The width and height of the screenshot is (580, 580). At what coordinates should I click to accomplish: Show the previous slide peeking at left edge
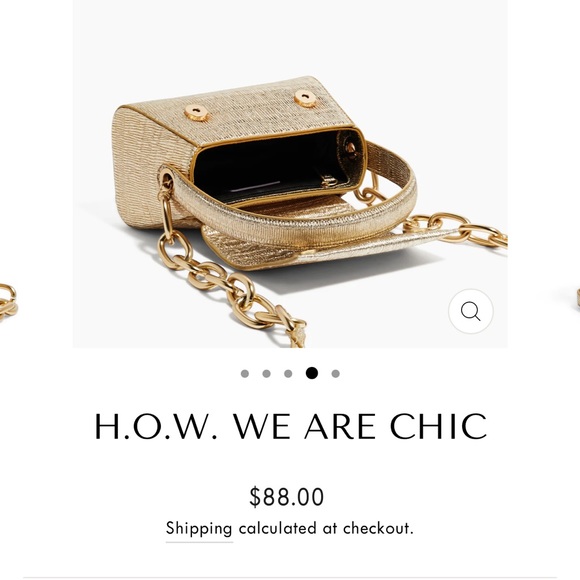pyautogui.click(x=9, y=301)
